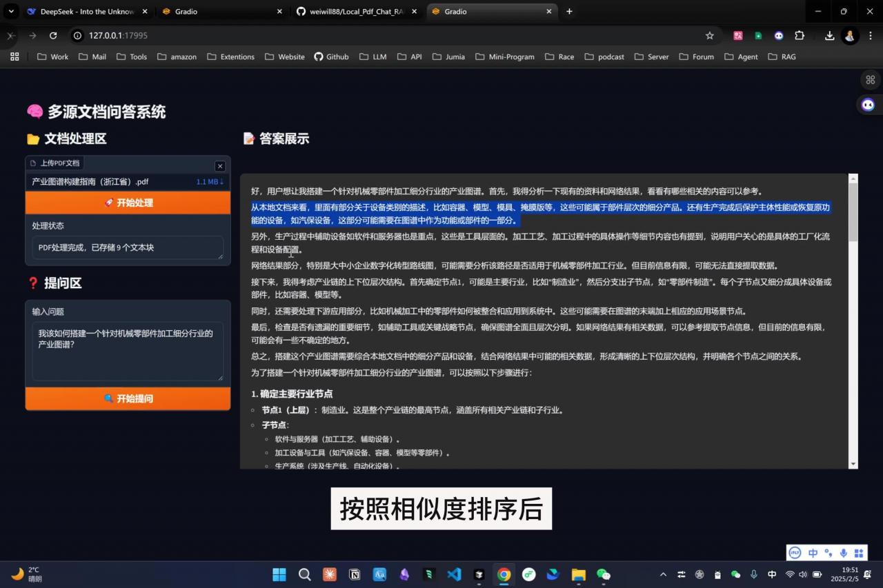Open the Work bookmark folder

point(53,57)
